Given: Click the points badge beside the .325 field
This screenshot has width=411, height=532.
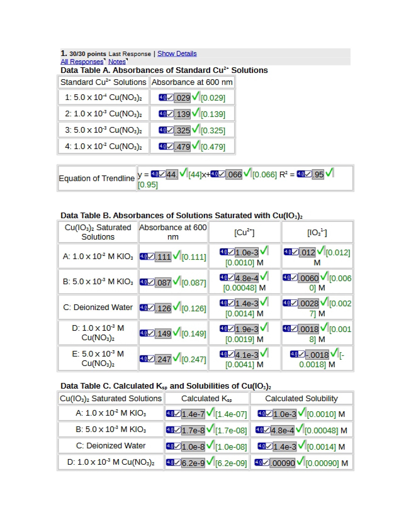Looking at the screenshot, I should [x=166, y=130].
